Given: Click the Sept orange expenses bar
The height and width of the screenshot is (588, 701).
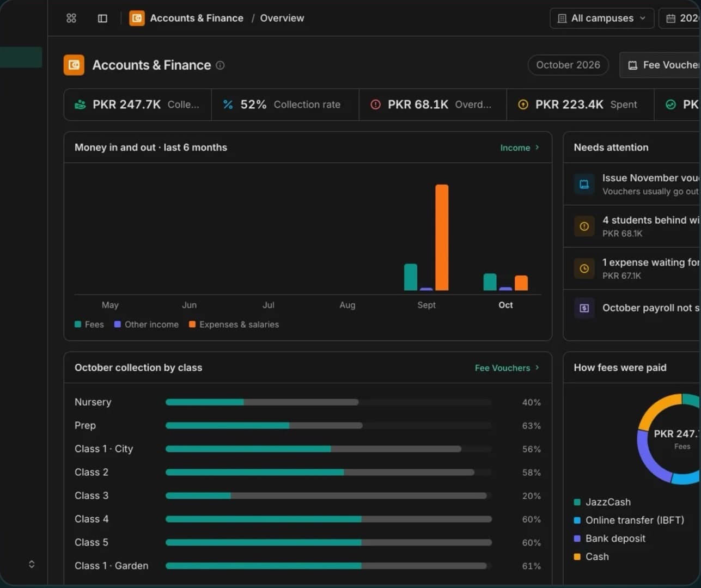Looking at the screenshot, I should (442, 237).
